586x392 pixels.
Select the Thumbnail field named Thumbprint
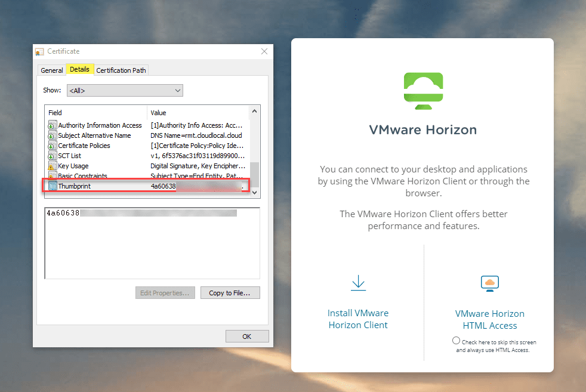147,186
